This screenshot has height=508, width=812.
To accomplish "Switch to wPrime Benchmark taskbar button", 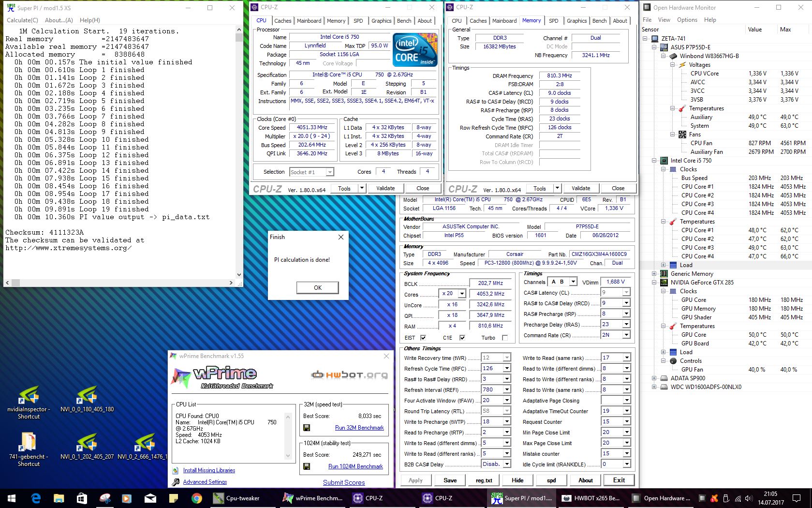I will [313, 498].
